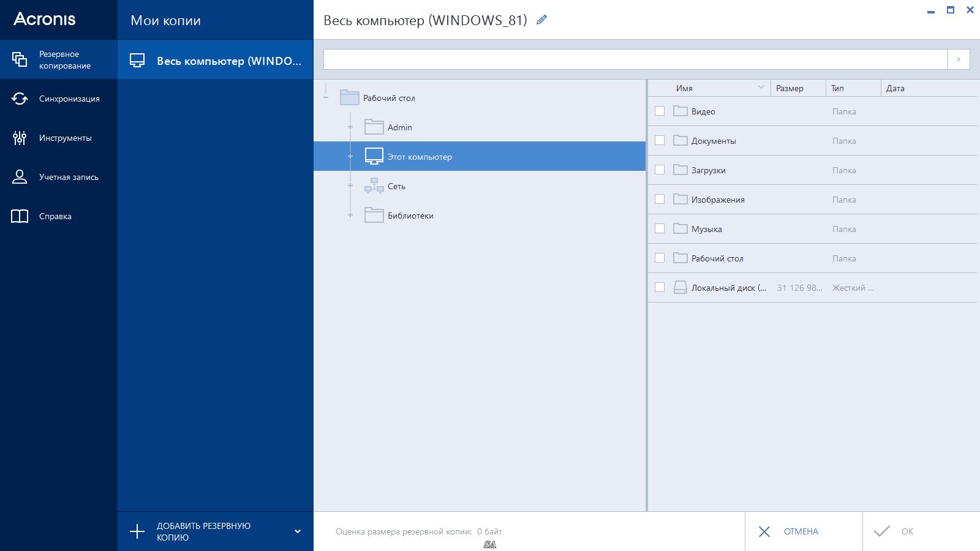Click the Библиотеки folder icon in tree
The width and height of the screenshot is (980, 551).
(374, 215)
